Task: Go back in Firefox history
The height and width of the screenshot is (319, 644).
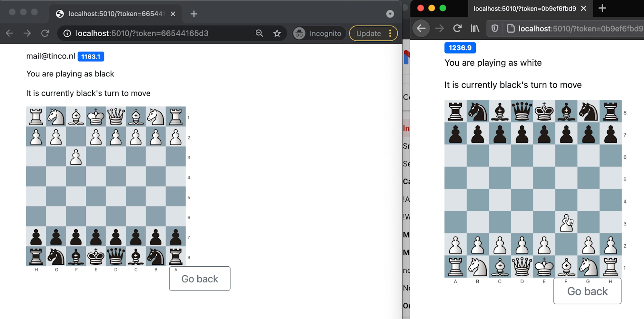Action: pos(421,29)
